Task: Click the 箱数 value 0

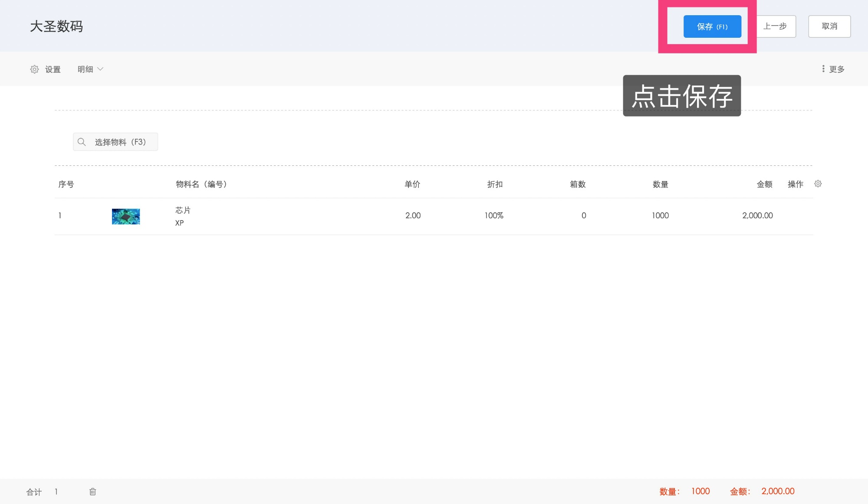Action: [x=584, y=216]
